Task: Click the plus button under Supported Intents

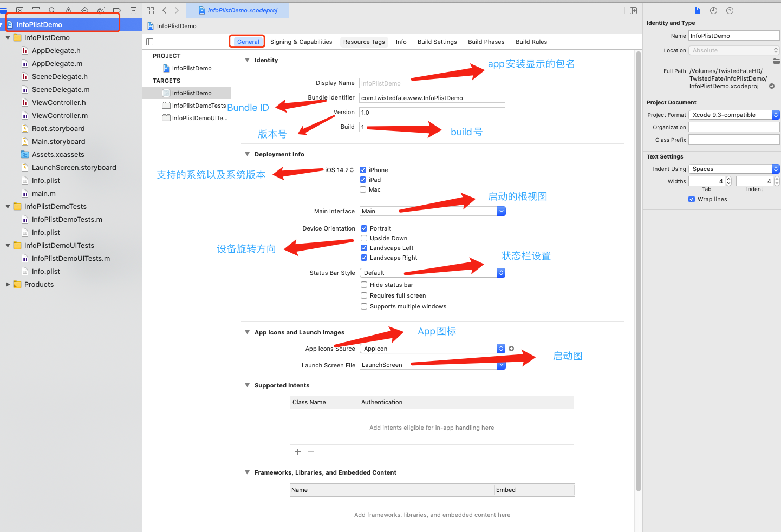Action: (x=297, y=451)
